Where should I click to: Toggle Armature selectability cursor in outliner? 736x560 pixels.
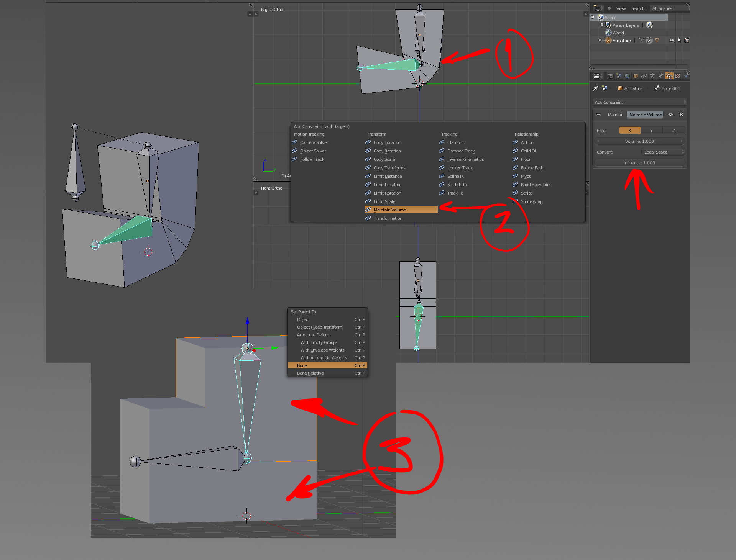coord(679,40)
